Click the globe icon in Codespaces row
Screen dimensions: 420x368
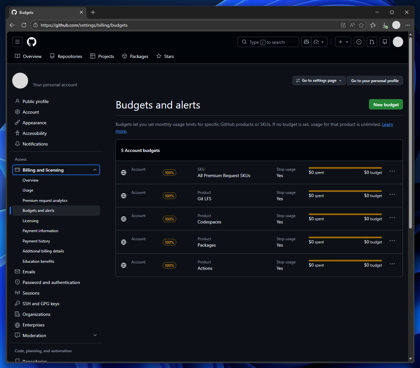pyautogui.click(x=124, y=219)
